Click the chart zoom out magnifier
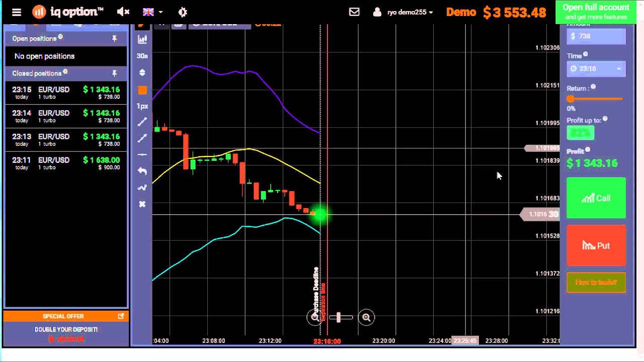 click(315, 317)
